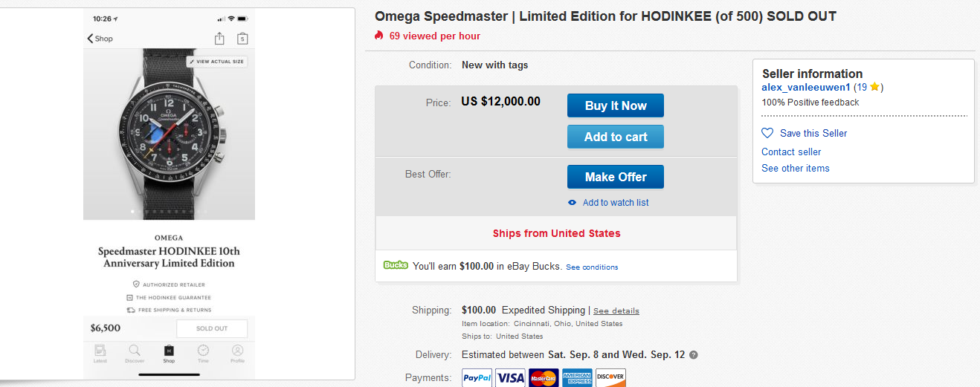Click Add to cart button

pyautogui.click(x=615, y=137)
